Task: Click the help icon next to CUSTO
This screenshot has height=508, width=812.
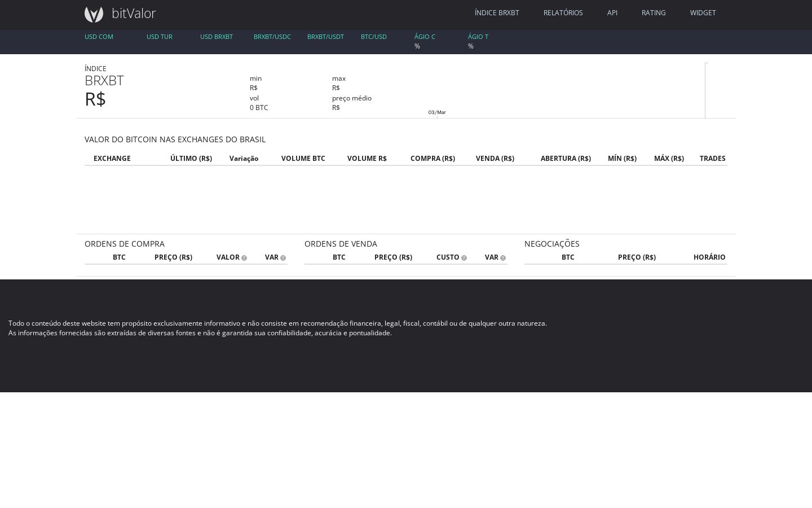Action: click(x=464, y=258)
